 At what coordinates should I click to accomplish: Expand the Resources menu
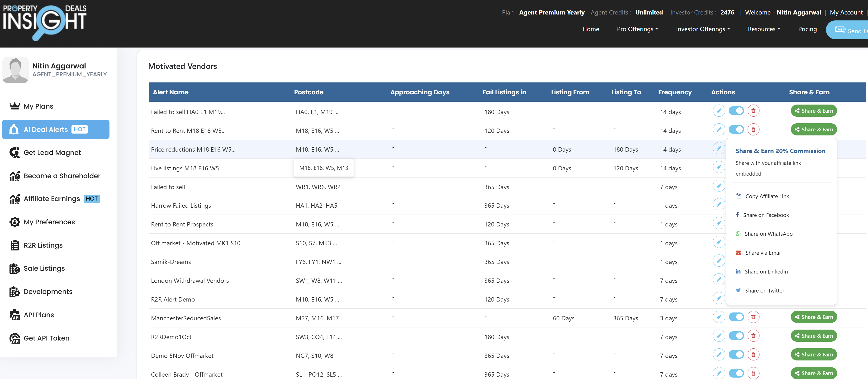coord(764,29)
